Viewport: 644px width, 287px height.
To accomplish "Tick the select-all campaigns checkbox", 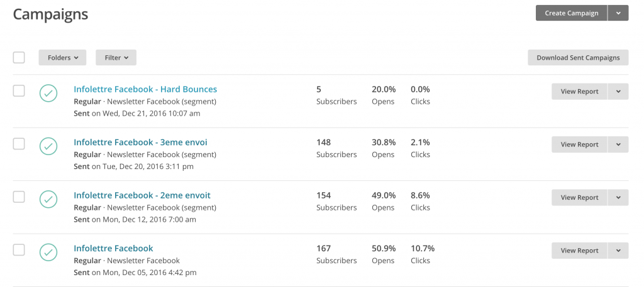I will (19, 58).
